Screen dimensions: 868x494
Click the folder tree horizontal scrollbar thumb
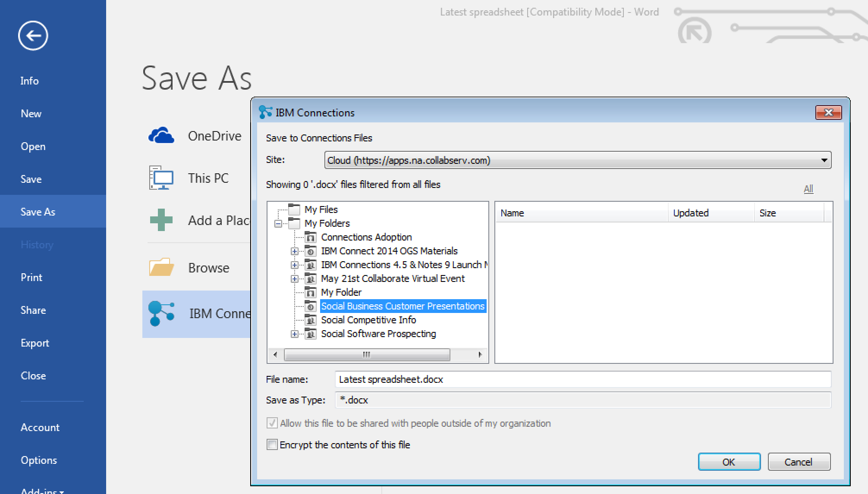point(366,354)
